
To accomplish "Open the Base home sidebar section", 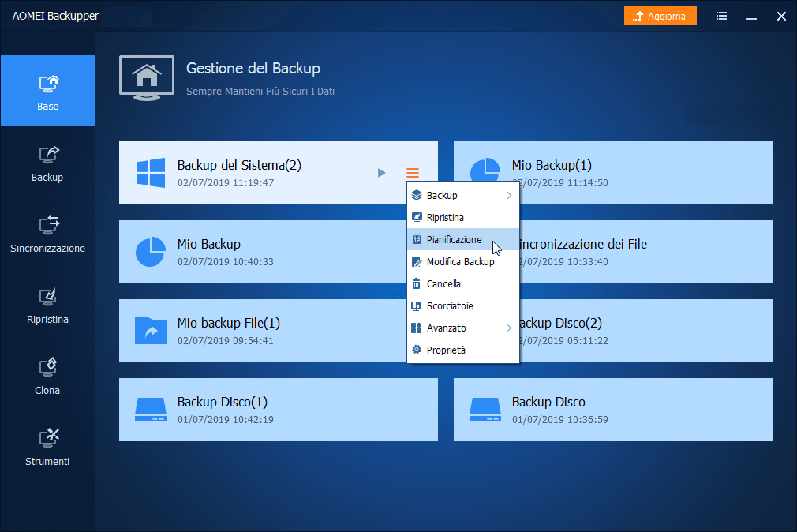I will [x=47, y=91].
